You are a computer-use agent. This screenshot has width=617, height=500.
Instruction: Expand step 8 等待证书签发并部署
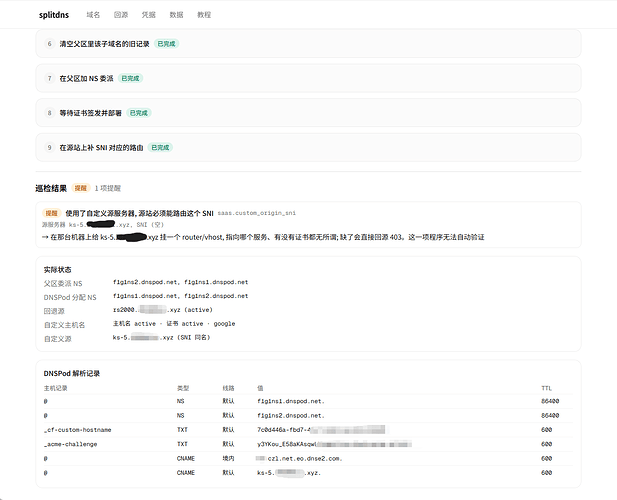point(308,113)
